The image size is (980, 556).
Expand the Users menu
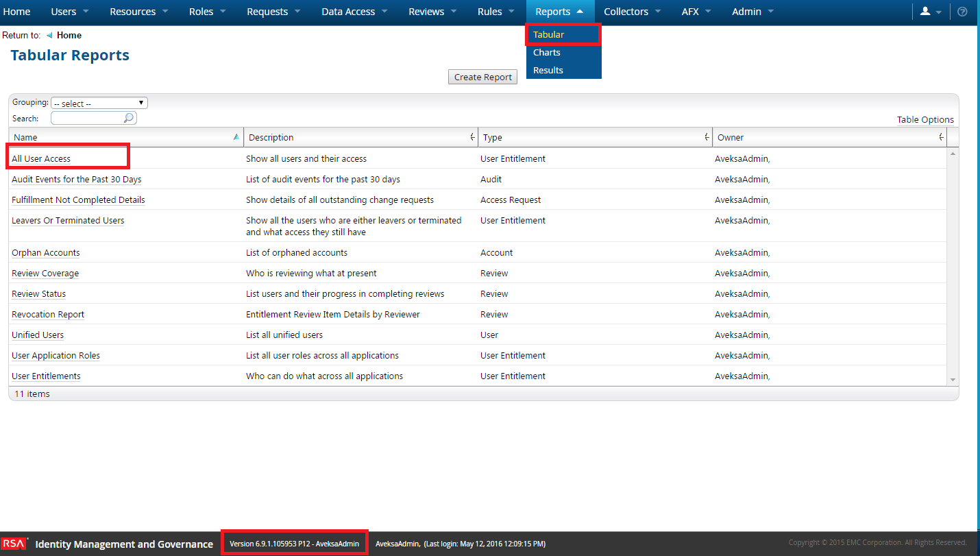tap(70, 12)
